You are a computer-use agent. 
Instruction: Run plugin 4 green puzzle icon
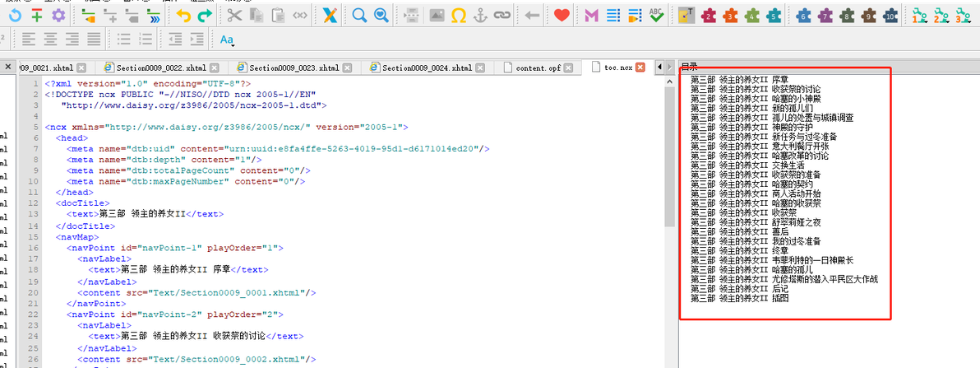[x=752, y=16]
